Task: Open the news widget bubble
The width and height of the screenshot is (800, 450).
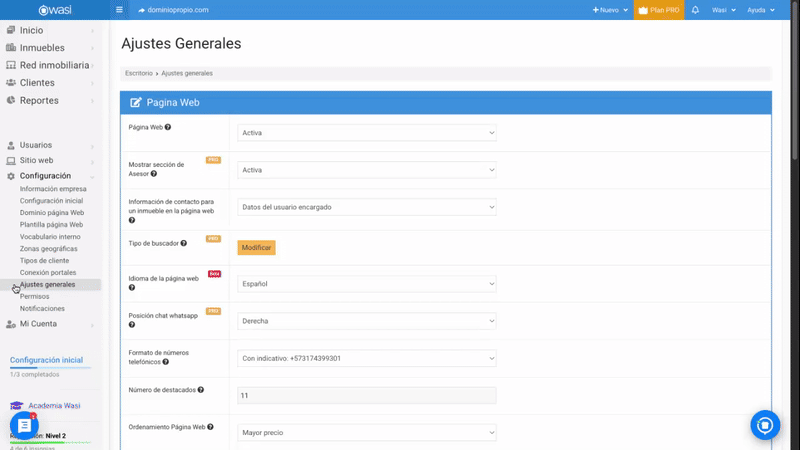Action: pyautogui.click(x=24, y=425)
